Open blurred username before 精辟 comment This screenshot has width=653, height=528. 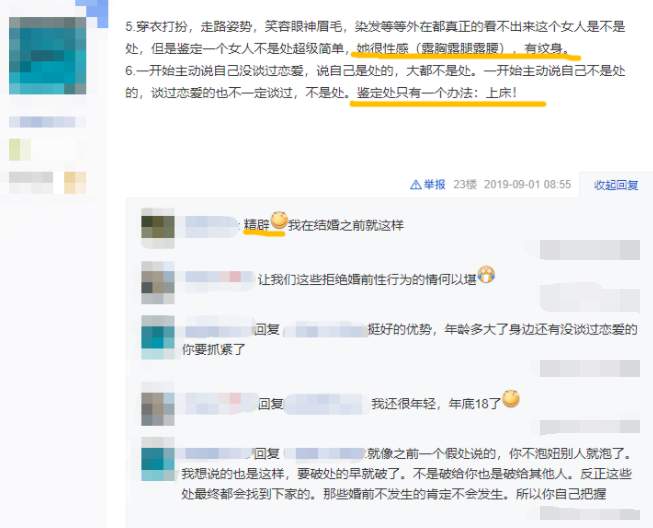point(212,225)
